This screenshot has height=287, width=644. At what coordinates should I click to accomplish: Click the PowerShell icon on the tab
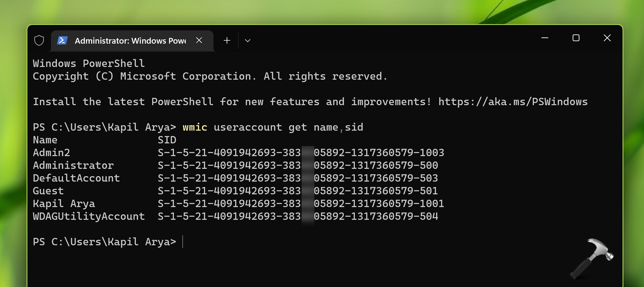[62, 41]
